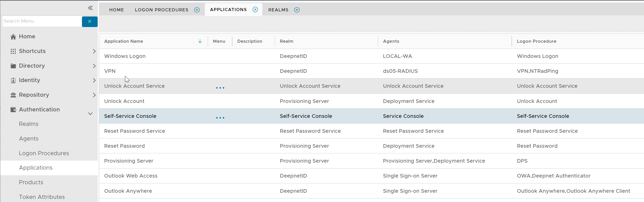Switch to the Logon Procedures tab

coord(162,10)
